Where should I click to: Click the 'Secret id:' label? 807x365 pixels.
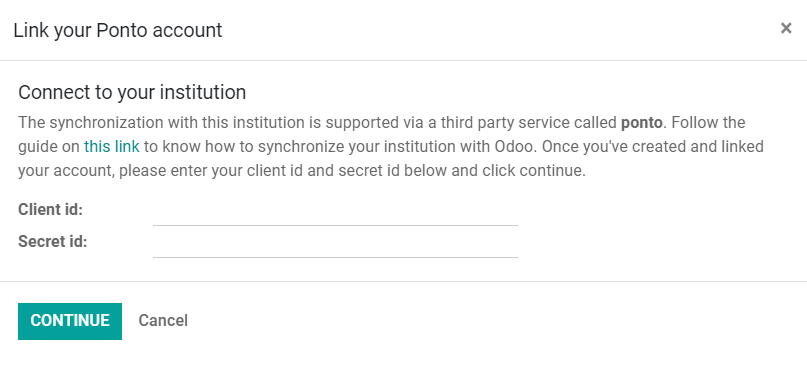pyautogui.click(x=52, y=242)
